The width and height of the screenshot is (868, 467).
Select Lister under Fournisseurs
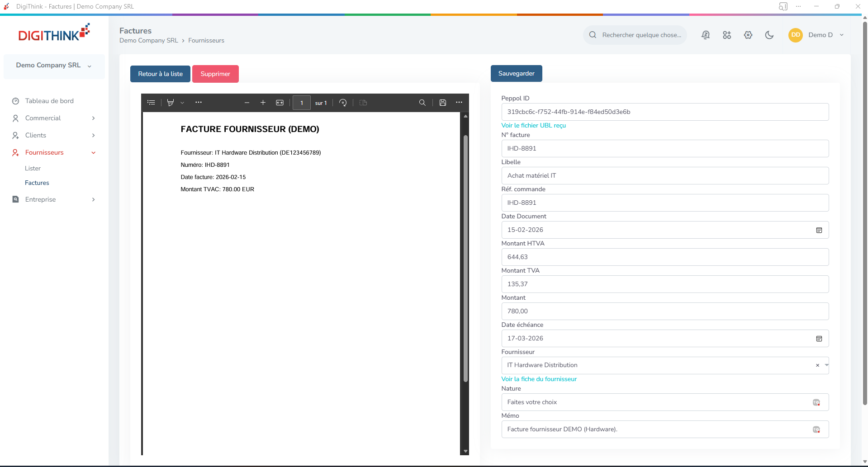pyautogui.click(x=33, y=168)
